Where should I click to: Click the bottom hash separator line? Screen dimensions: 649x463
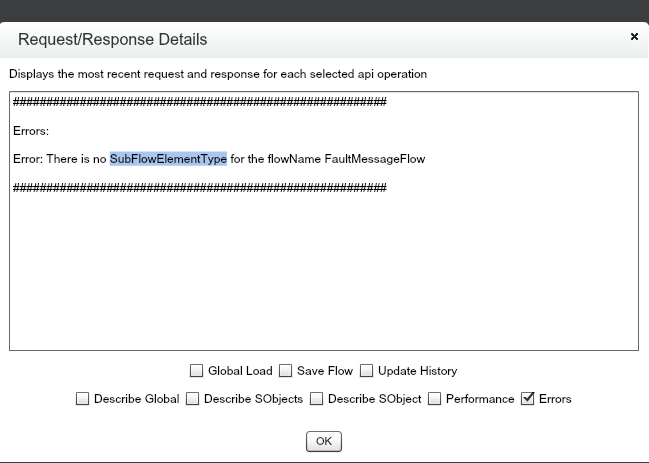200,187
